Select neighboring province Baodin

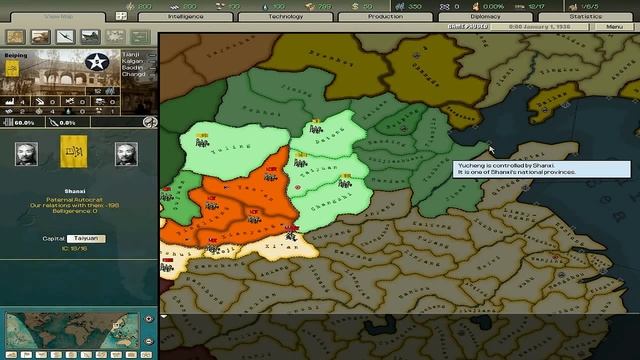(132, 67)
